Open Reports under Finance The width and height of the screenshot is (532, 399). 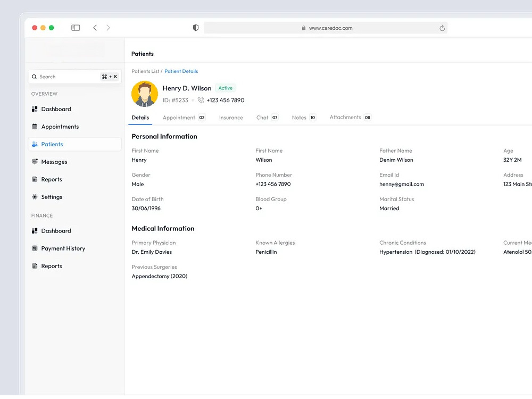click(x=74, y=266)
